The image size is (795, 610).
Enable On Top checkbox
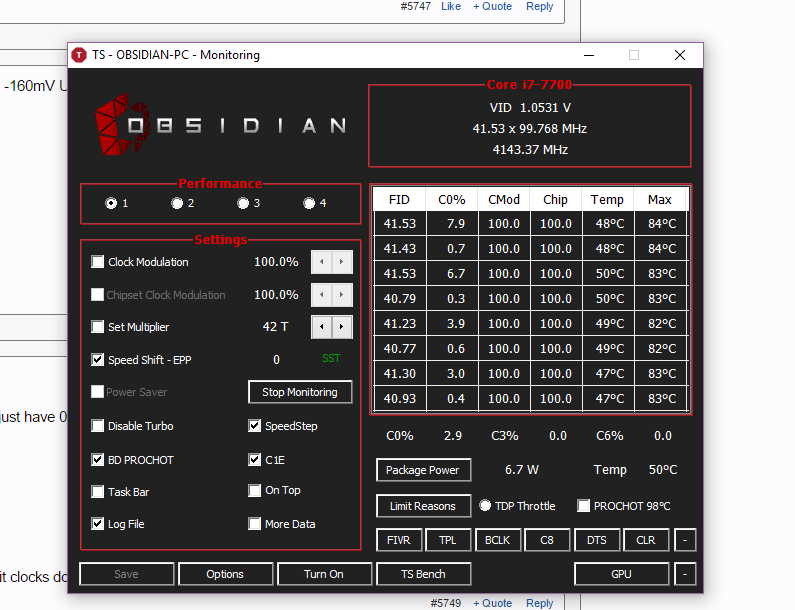(x=255, y=490)
